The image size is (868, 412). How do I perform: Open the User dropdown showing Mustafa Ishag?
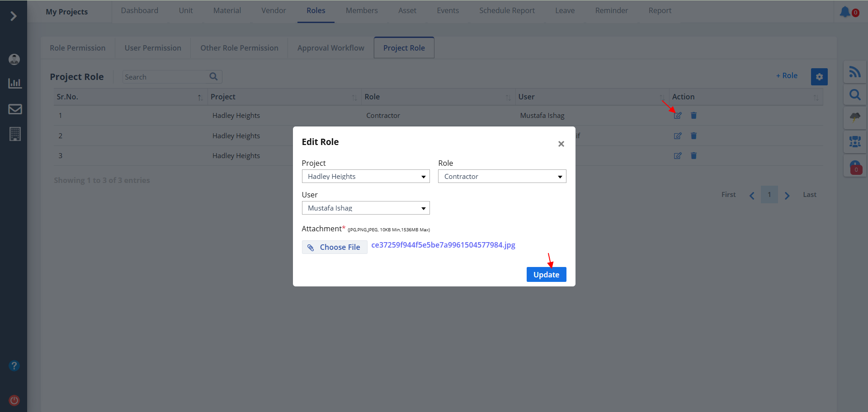pos(365,208)
